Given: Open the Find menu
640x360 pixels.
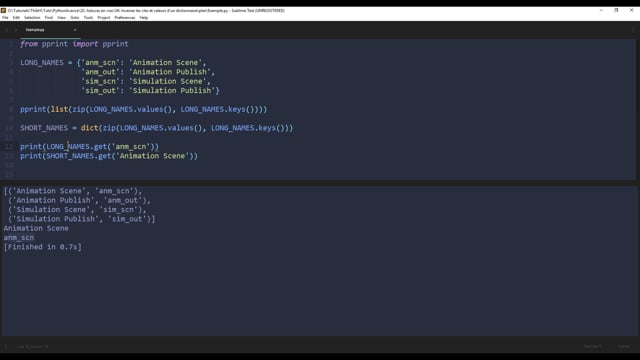Looking at the screenshot, I should coord(49,18).
